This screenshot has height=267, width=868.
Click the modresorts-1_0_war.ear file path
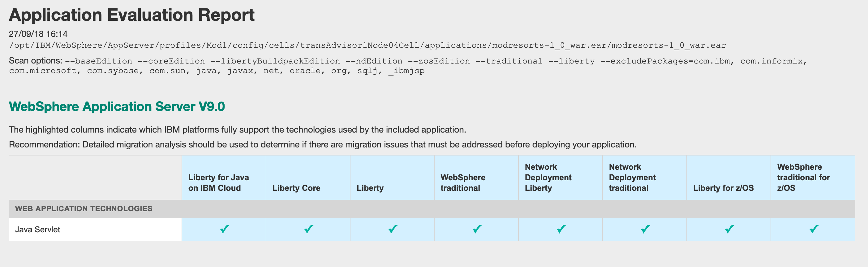pyautogui.click(x=367, y=45)
